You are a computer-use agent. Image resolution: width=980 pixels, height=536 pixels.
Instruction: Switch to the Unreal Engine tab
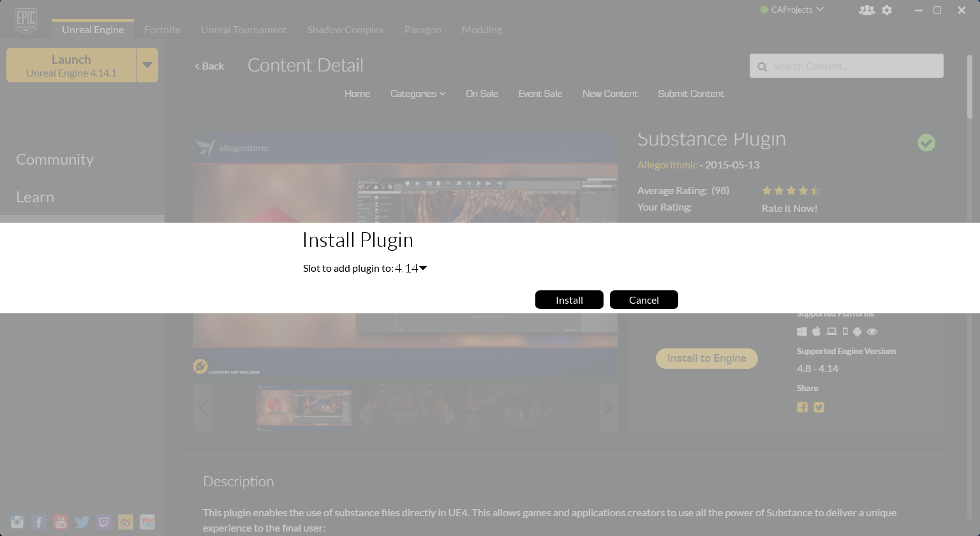(93, 29)
